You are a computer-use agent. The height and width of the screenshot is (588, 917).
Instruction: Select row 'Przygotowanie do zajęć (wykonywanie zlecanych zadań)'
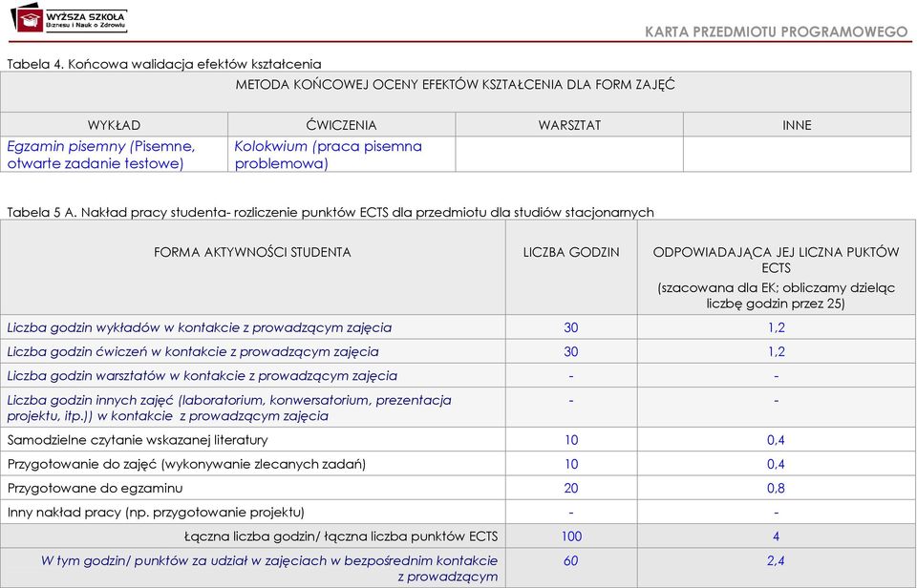coord(458,464)
